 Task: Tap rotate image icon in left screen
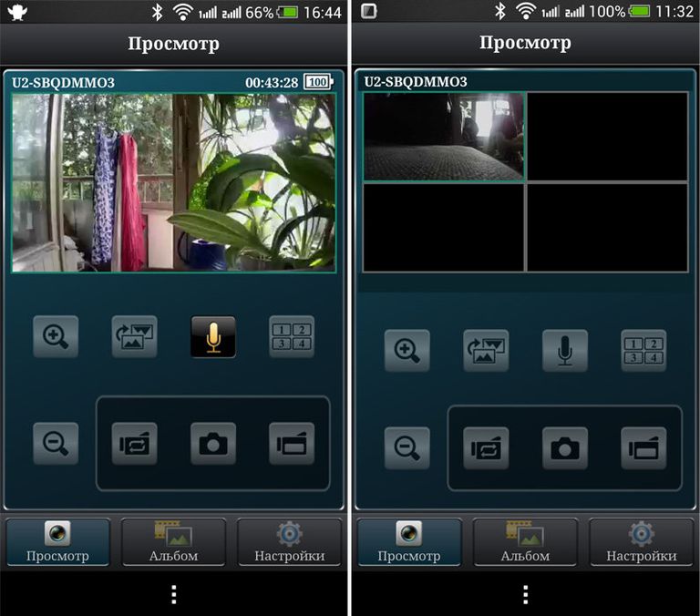point(134,336)
